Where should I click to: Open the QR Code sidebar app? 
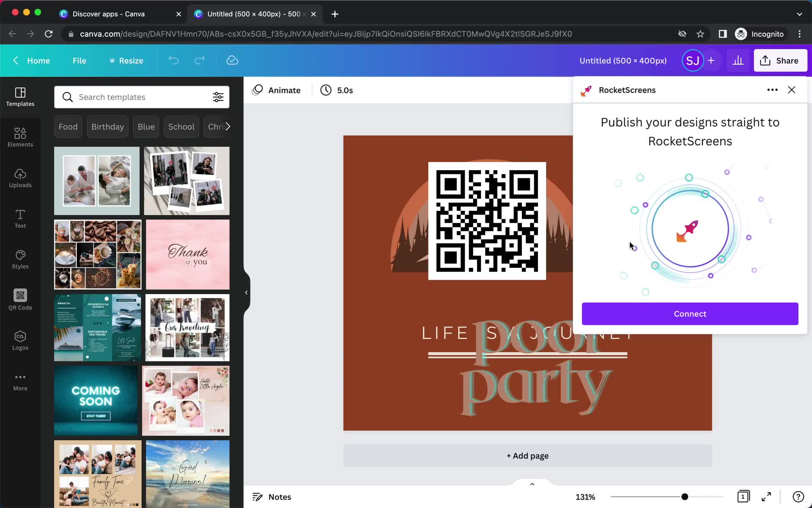tap(20, 300)
